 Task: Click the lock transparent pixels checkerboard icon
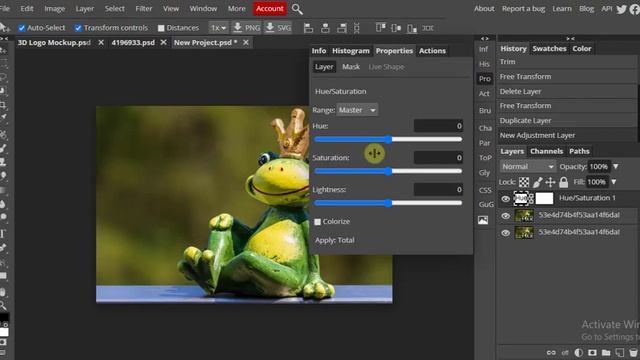524,182
